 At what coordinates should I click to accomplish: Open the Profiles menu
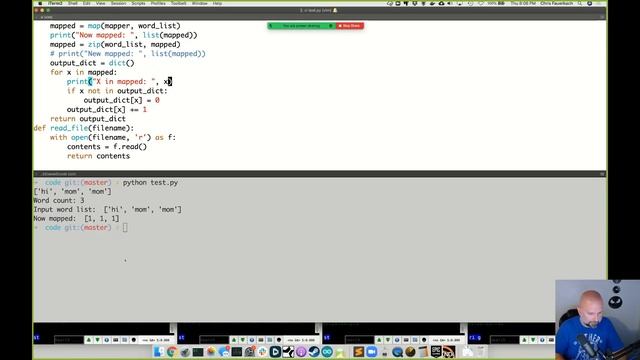click(158, 3)
